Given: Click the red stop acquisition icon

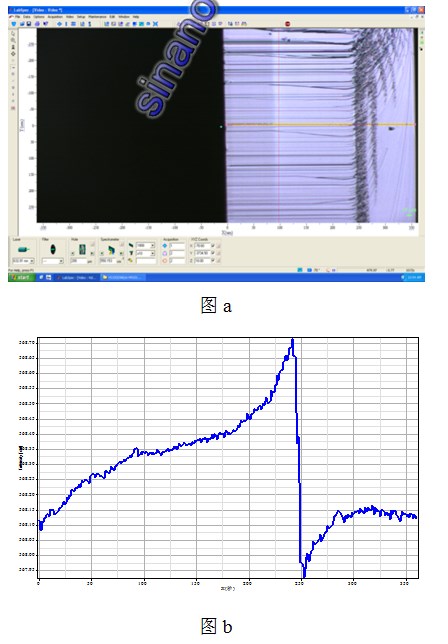Looking at the screenshot, I should point(287,24).
